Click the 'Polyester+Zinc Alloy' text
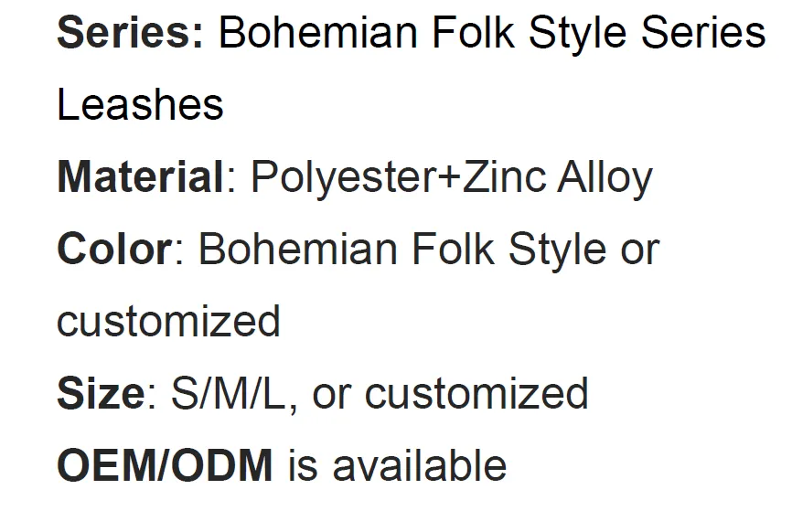 point(451,176)
